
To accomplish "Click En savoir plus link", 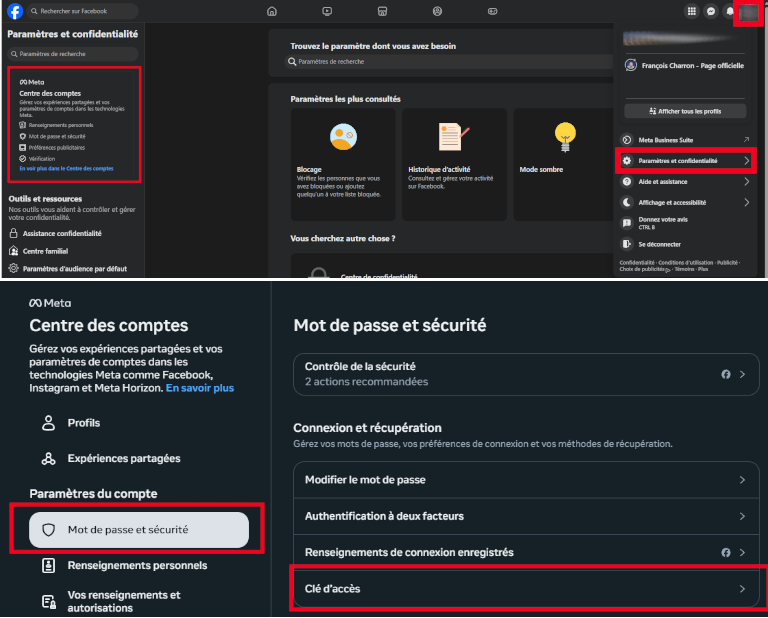I will coord(200,388).
